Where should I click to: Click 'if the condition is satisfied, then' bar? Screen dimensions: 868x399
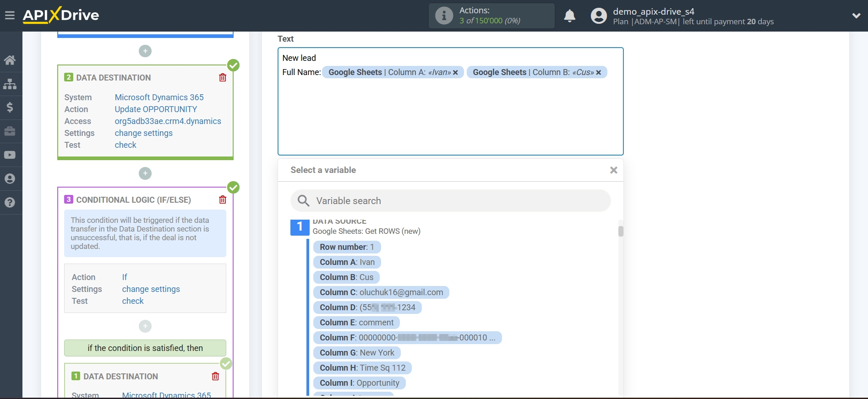coord(145,348)
